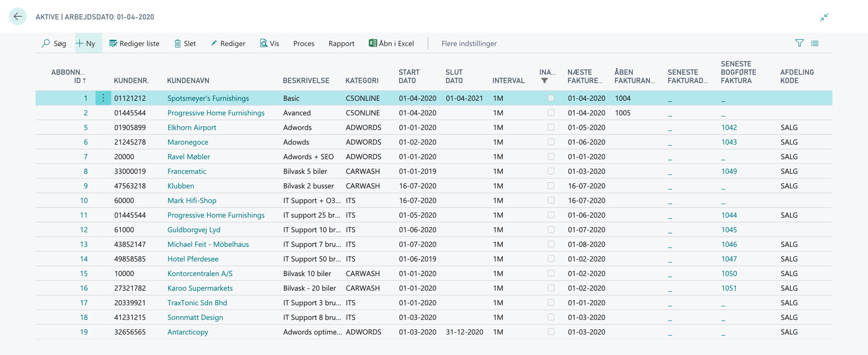Open the Søg search action
This screenshot has height=355, width=868.
pyautogui.click(x=54, y=43)
